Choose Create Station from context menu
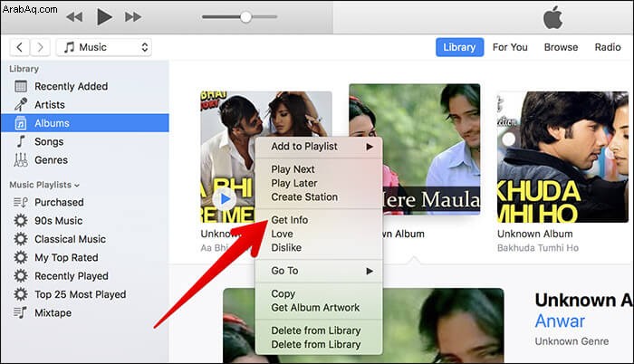634x364 pixels. pos(319,197)
